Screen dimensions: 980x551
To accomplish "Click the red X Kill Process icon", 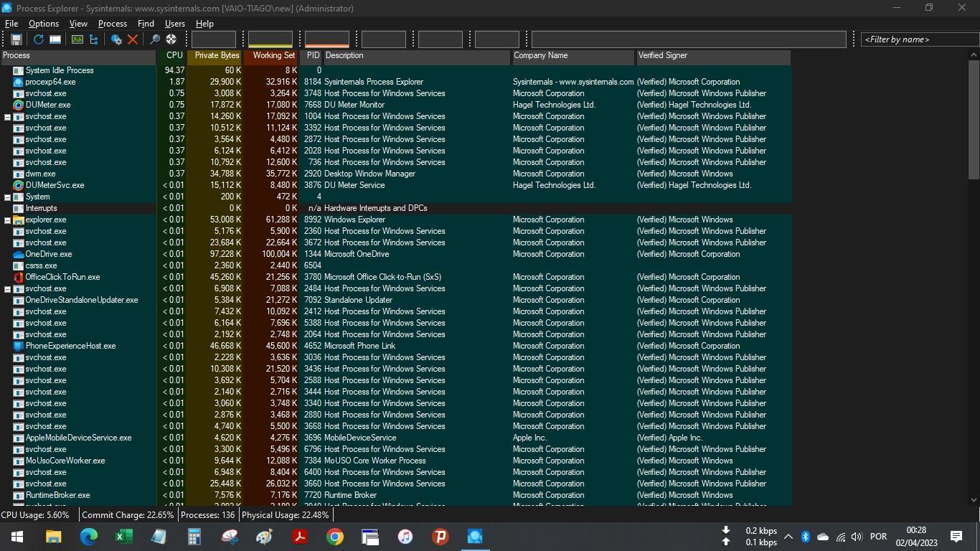I will click(x=133, y=39).
